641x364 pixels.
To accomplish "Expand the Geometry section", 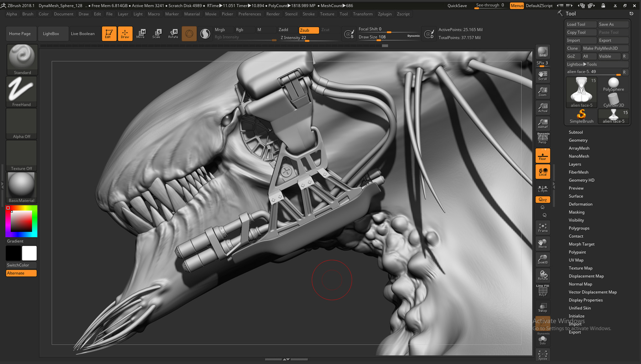I will click(578, 140).
